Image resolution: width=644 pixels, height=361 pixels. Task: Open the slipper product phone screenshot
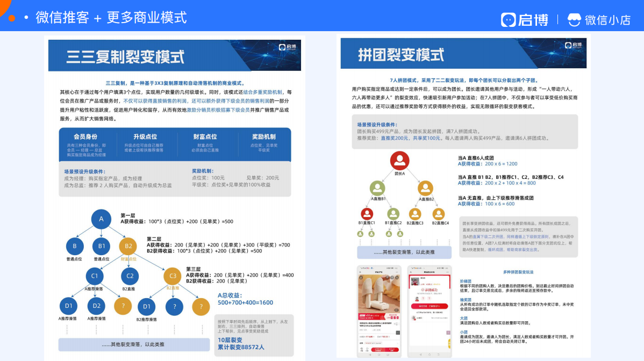point(378,311)
